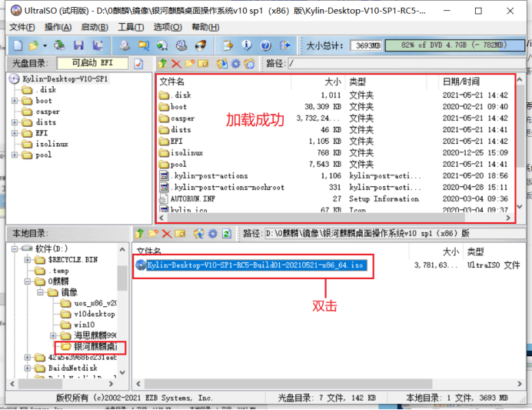532x410 pixels.
Task: Collapse the 镜像 folder node
Action: (41, 292)
